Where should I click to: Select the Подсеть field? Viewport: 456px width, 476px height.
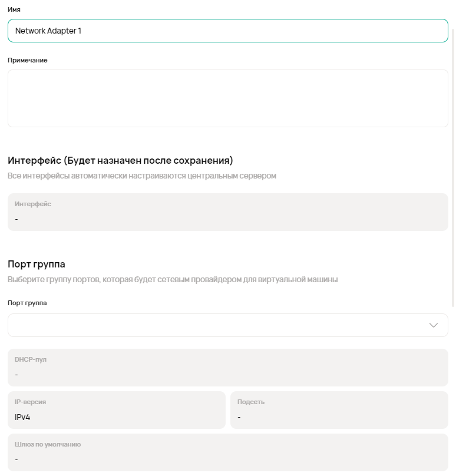(339, 410)
